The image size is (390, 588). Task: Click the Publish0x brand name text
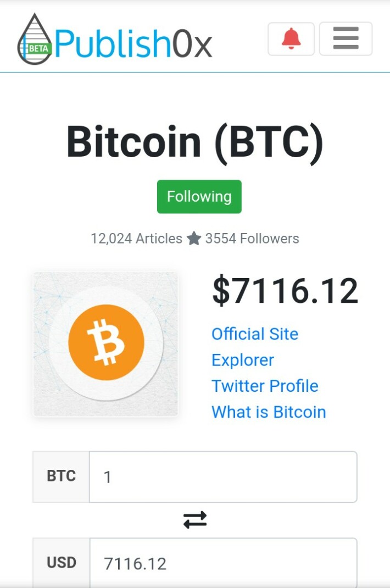[133, 44]
